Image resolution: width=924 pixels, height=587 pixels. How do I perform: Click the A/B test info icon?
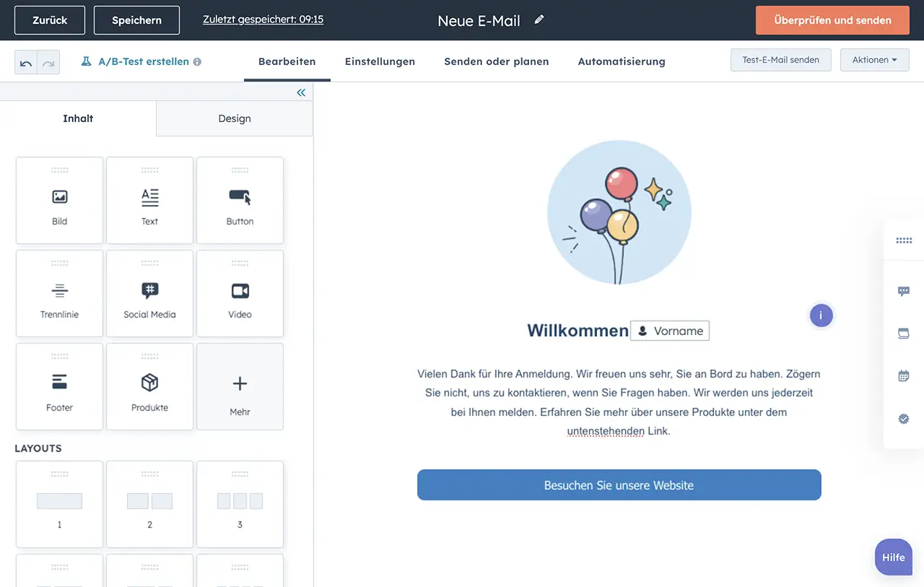tap(198, 62)
